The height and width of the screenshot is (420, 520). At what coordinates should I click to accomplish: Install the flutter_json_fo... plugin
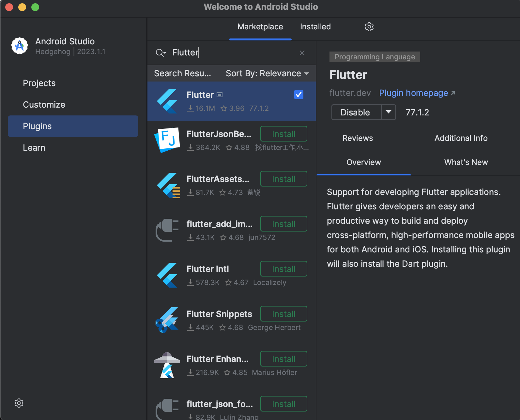[x=284, y=404]
